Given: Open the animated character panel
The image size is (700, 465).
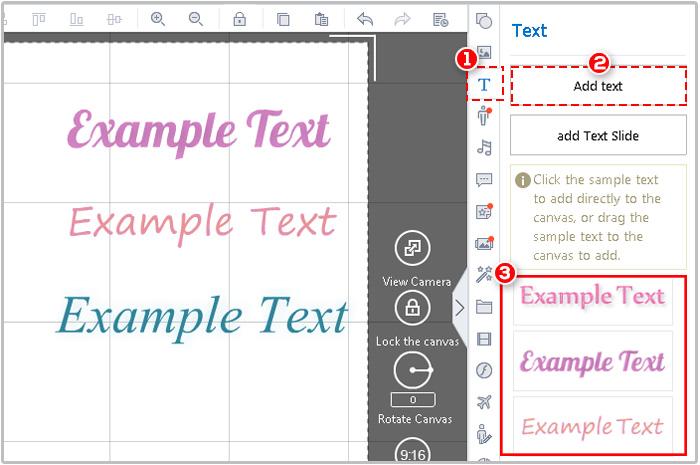Looking at the screenshot, I should click(484, 116).
